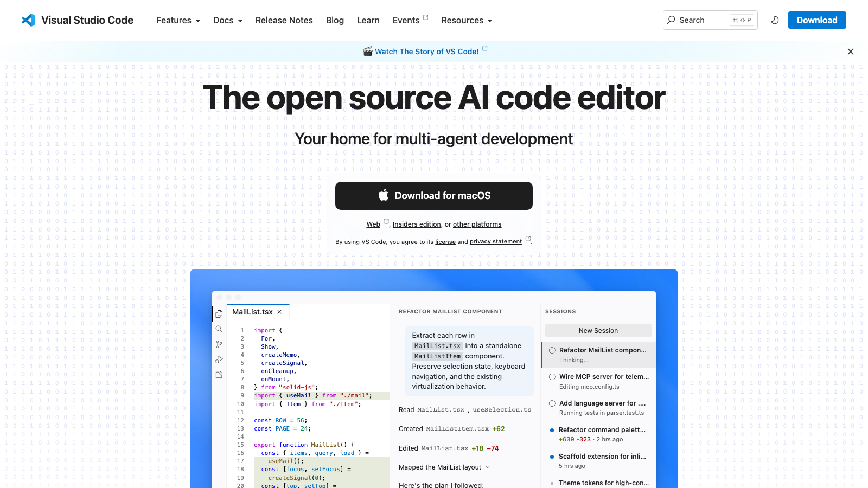Focus the Search input field in header
This screenshot has height=488, width=868.
pos(710,20)
